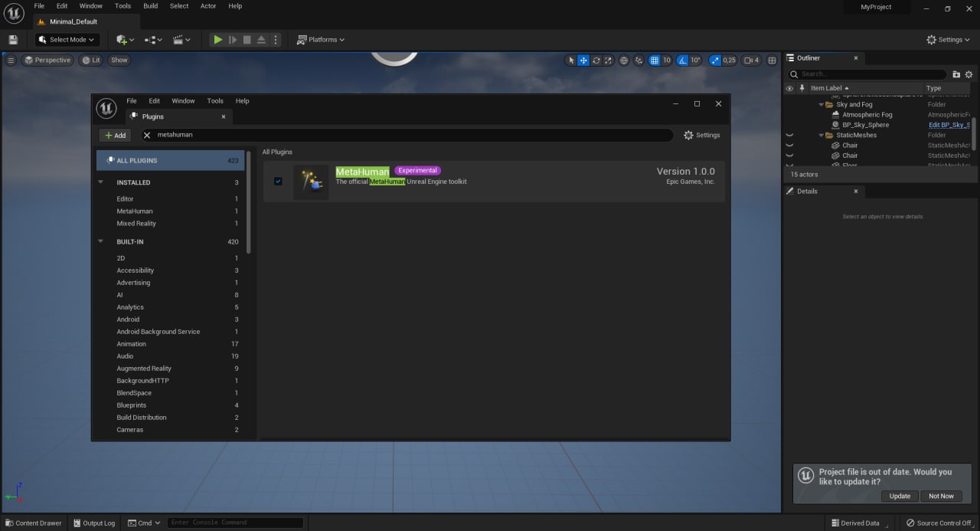This screenshot has height=531, width=980.
Task: Open Plugins window Tools menu
Action: (x=215, y=101)
